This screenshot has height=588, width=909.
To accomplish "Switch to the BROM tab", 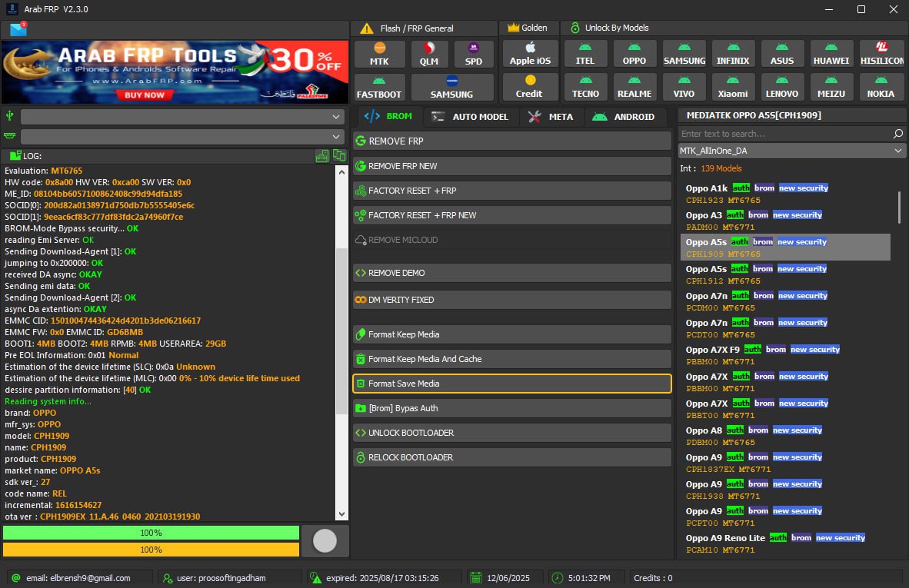I will 388,116.
